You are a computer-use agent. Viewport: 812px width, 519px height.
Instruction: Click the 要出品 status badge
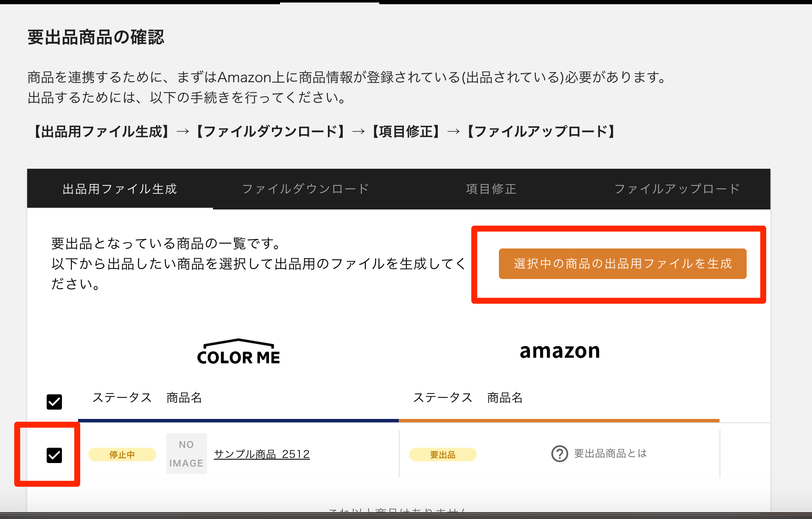click(442, 454)
